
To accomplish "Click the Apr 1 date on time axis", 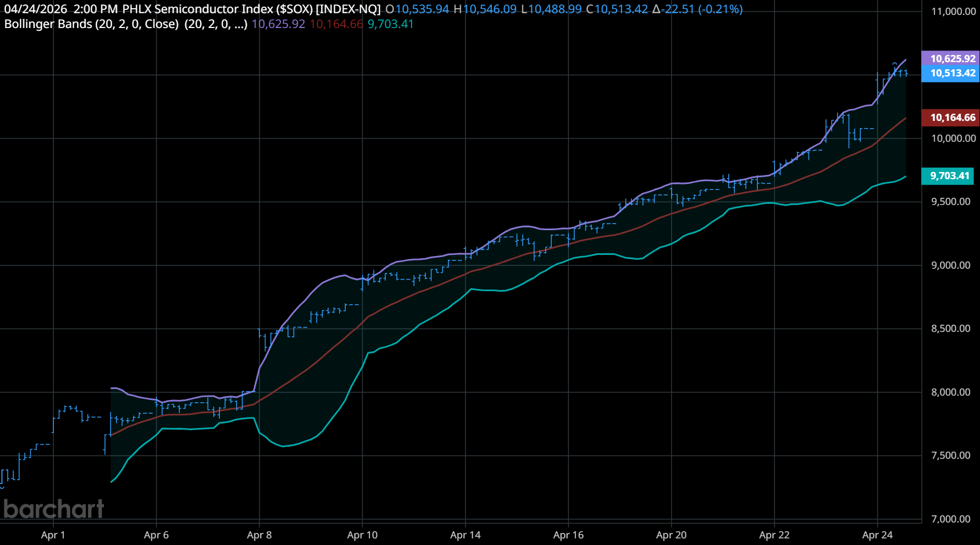I will [53, 535].
